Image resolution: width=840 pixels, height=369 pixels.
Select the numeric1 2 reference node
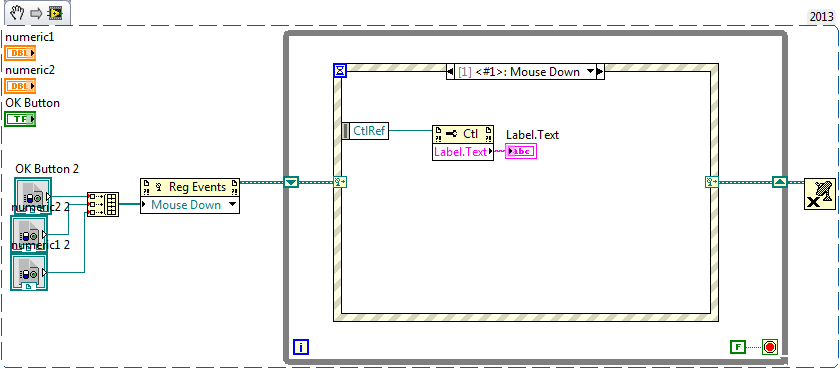[x=29, y=272]
